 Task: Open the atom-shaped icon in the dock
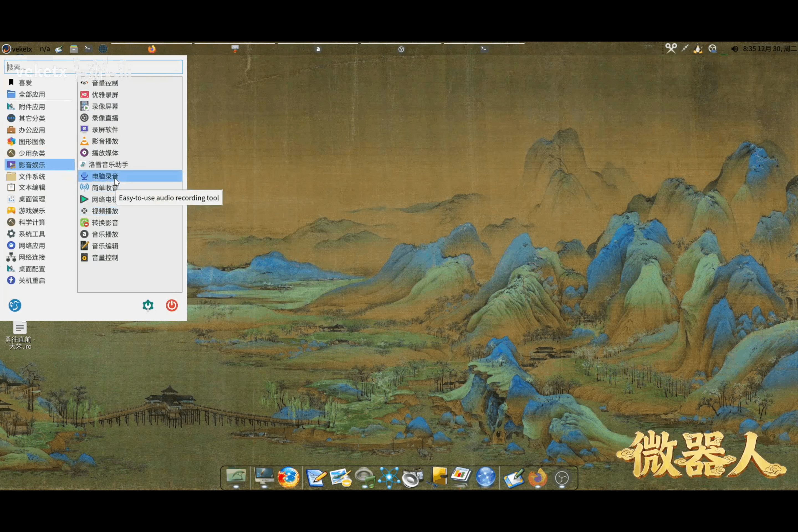[389, 478]
